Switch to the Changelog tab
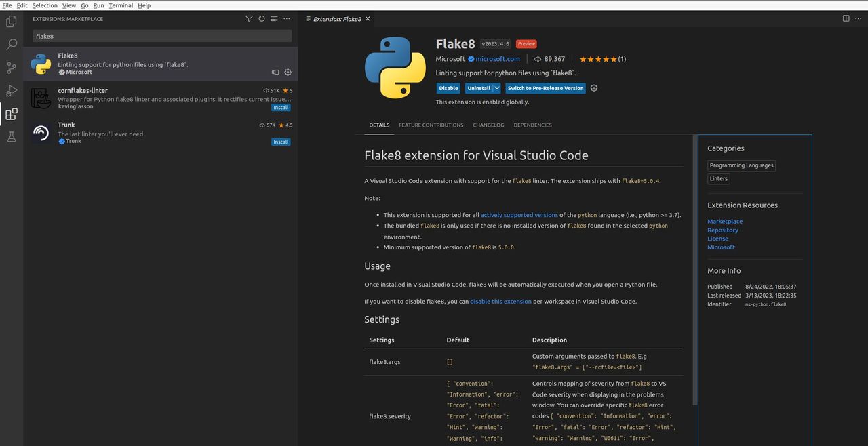Screen dimensions: 868x446 (x=488, y=125)
